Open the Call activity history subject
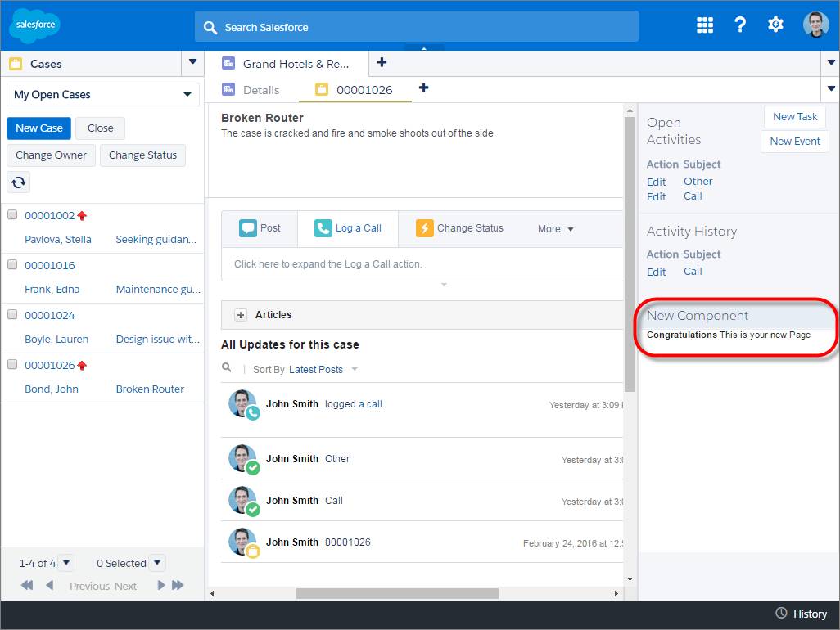This screenshot has width=840, height=630. 692,272
